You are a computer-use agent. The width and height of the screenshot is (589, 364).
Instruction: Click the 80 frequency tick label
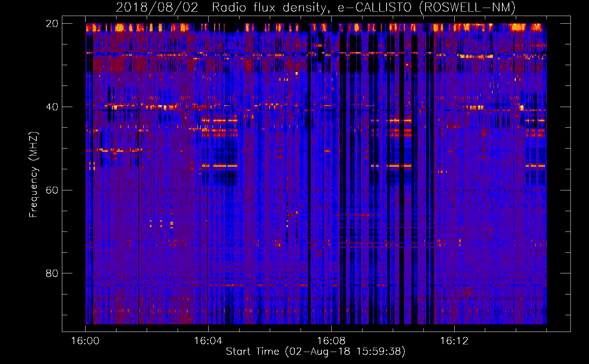pyautogui.click(x=52, y=273)
